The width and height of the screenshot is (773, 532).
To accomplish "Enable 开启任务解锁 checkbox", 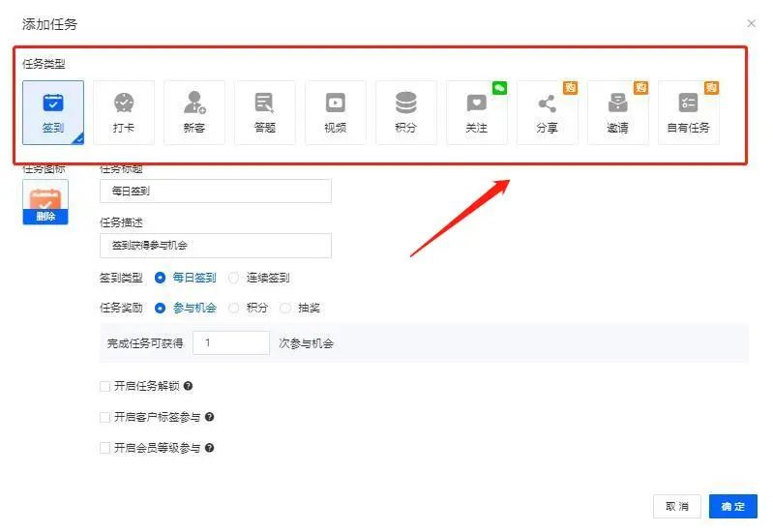I will pos(104,386).
